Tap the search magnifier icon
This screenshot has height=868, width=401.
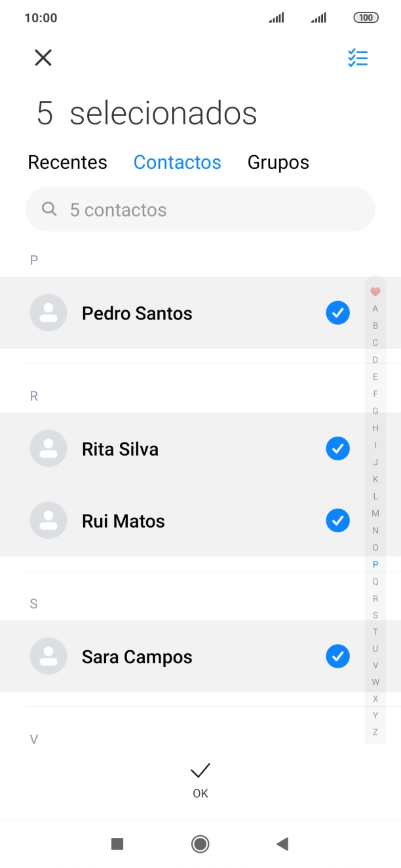(49, 209)
